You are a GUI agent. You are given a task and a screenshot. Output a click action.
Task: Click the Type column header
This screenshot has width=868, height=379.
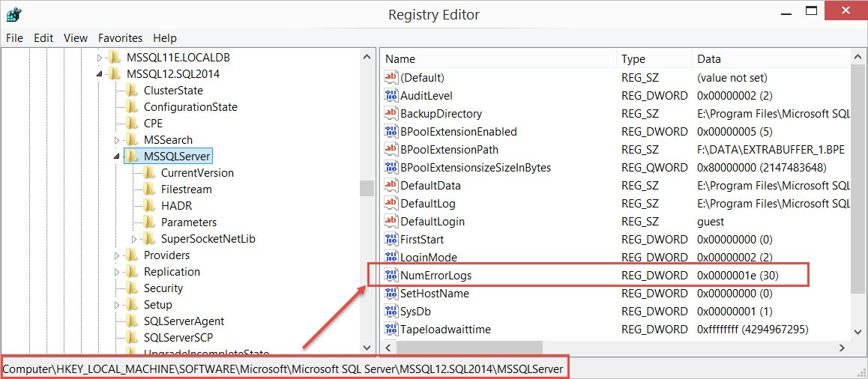(x=654, y=58)
